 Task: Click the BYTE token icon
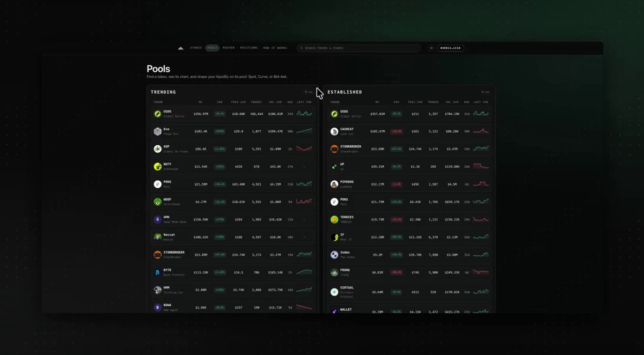pyautogui.click(x=158, y=272)
